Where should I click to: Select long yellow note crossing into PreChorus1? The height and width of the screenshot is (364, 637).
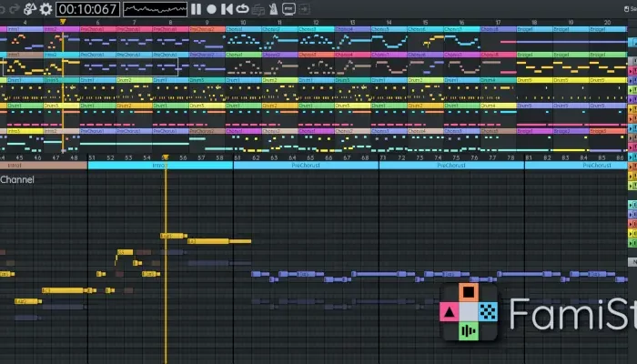219,241
